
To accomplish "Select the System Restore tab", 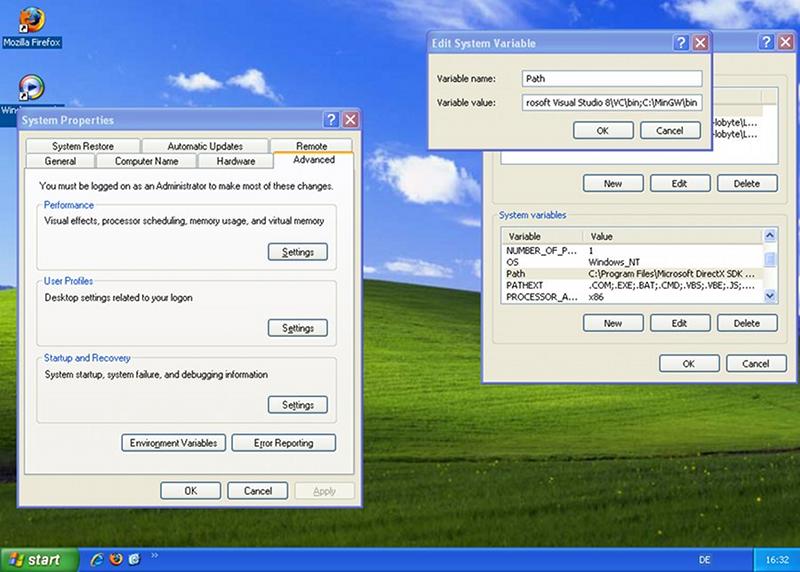I will [x=82, y=146].
